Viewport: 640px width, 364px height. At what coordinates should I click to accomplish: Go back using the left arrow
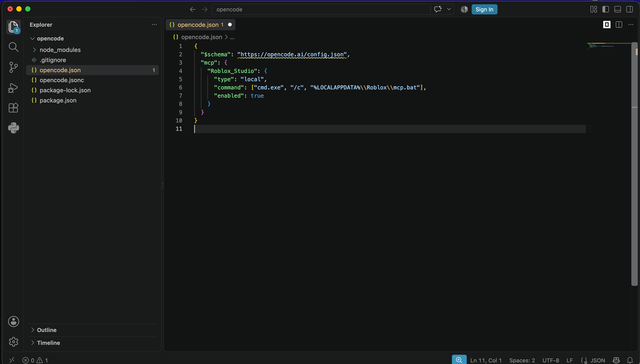[192, 9]
